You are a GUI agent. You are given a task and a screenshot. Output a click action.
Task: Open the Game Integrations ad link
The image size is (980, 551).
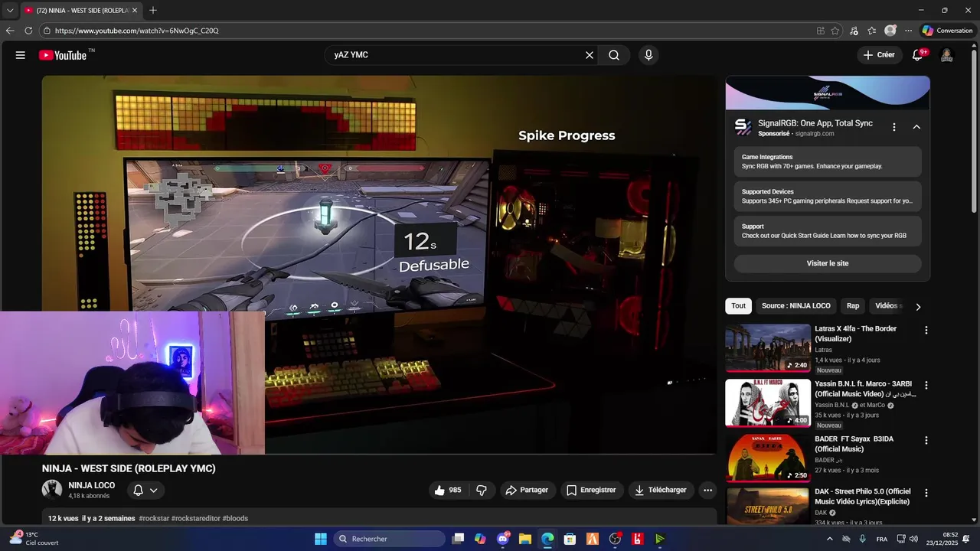click(x=828, y=161)
